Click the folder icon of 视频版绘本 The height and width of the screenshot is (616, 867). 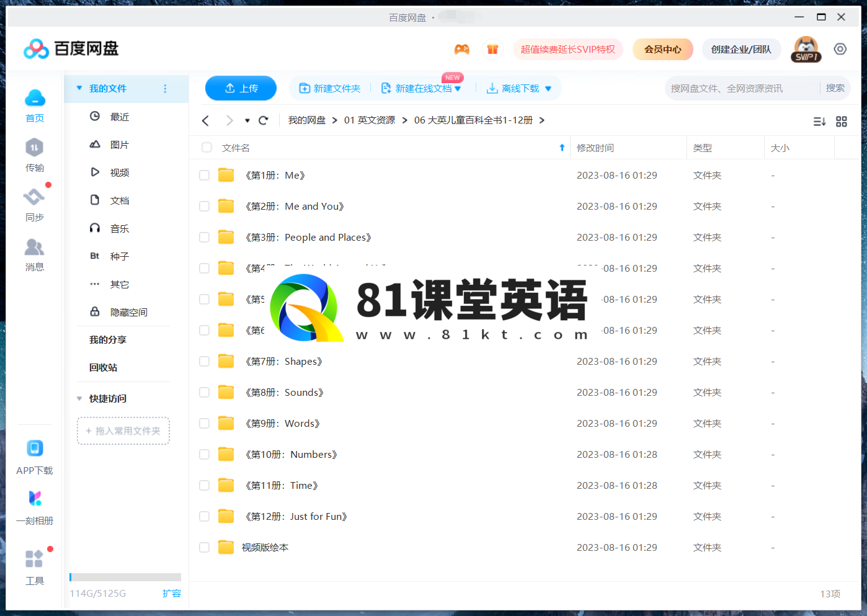pyautogui.click(x=226, y=547)
